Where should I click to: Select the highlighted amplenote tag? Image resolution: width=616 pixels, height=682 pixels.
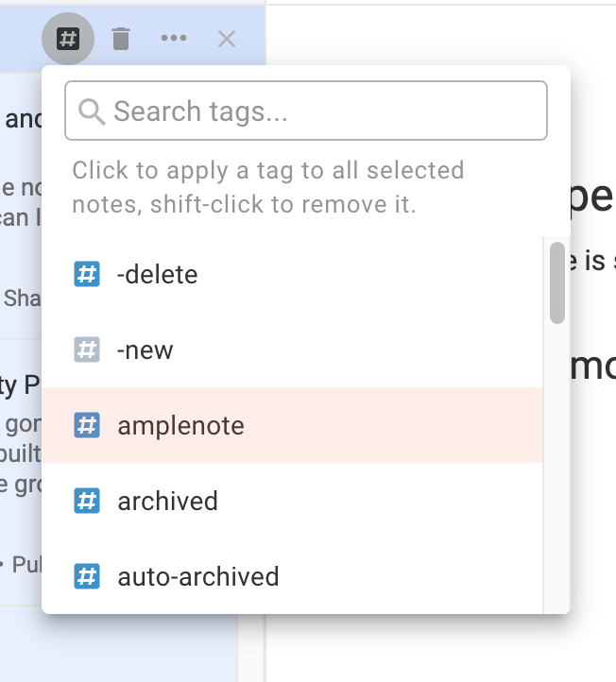pos(292,425)
